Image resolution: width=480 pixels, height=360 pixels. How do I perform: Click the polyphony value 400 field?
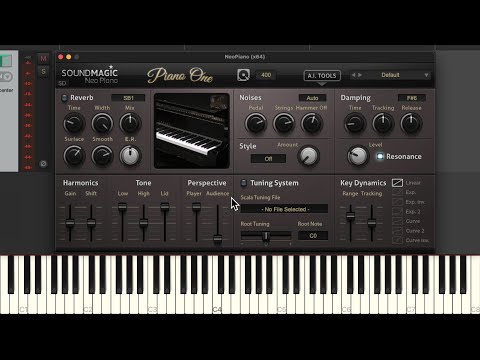266,75
